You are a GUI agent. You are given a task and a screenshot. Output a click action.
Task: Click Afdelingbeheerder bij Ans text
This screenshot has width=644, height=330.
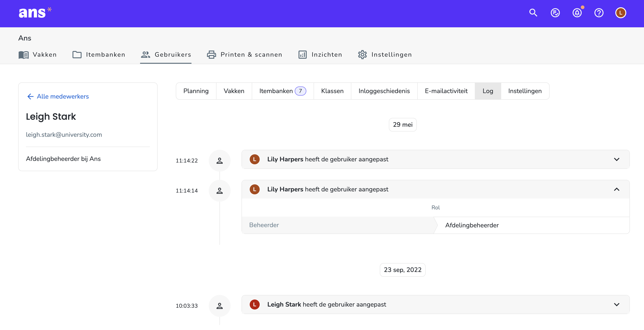point(63,159)
